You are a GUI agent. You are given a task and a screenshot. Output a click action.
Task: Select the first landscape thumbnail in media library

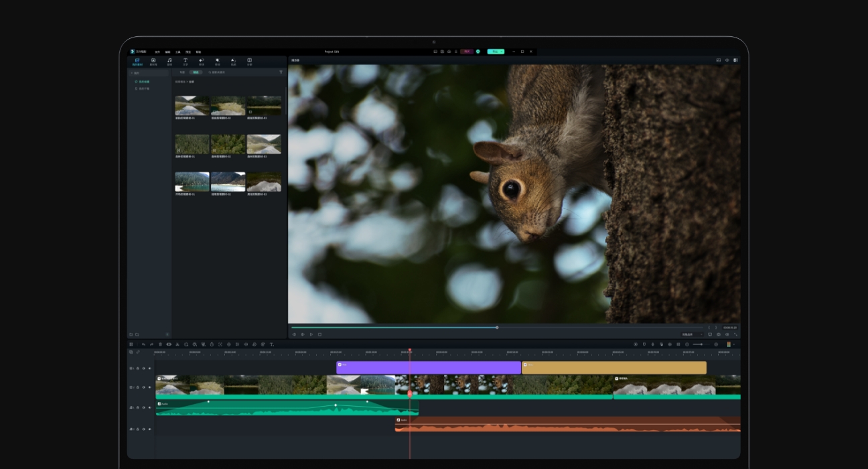(192, 106)
